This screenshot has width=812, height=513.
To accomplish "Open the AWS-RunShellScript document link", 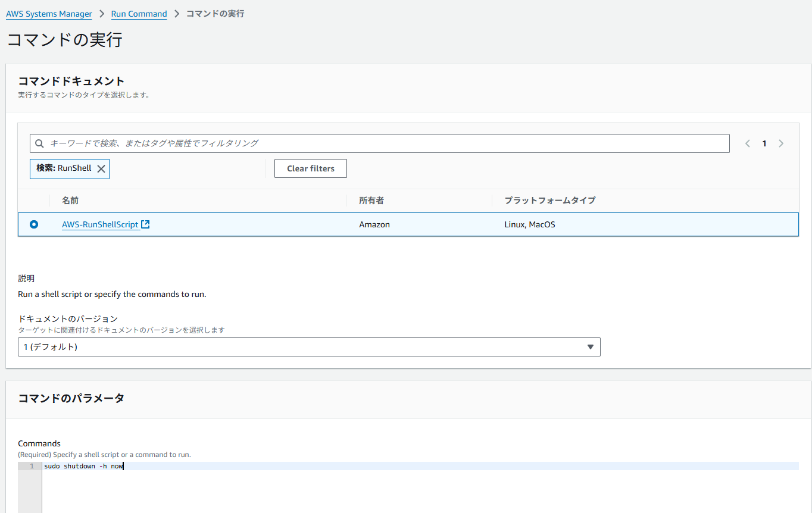I will coord(100,224).
